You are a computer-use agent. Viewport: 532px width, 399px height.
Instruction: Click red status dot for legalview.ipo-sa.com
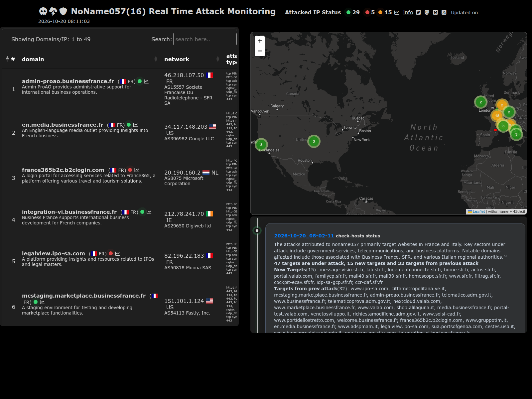pyautogui.click(x=111, y=253)
